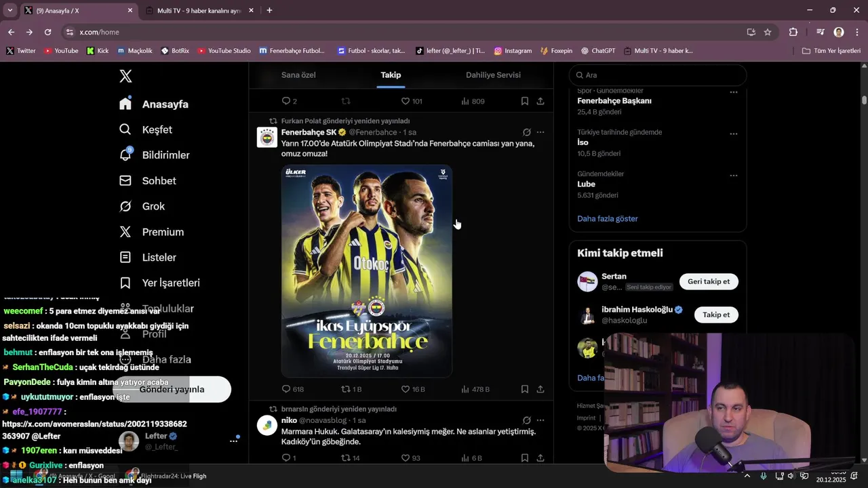The width and height of the screenshot is (868, 488).
Task: Open the Lube trending topic
Action: 586,184
